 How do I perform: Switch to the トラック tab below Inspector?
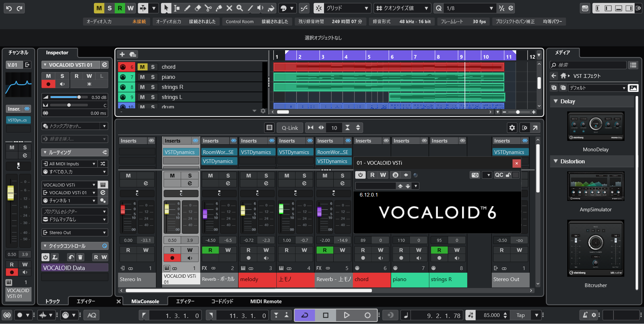(x=53, y=302)
